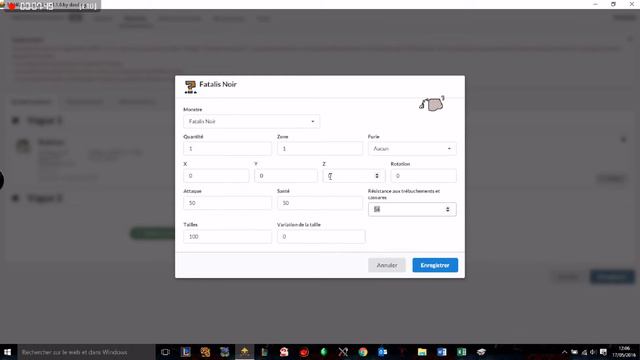
Task: Open File Explorer from the taskbar
Action: tap(422, 352)
